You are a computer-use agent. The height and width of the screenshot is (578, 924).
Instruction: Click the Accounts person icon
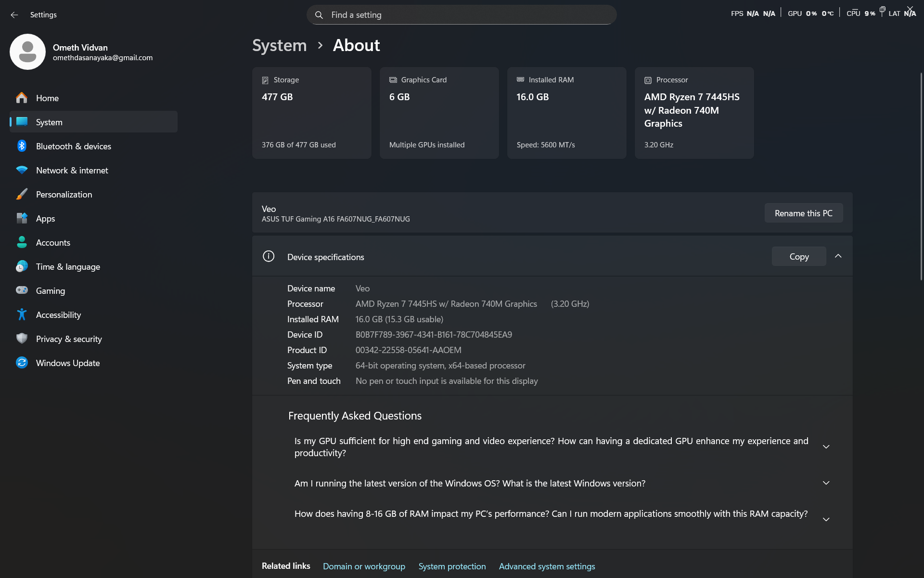[x=22, y=242]
